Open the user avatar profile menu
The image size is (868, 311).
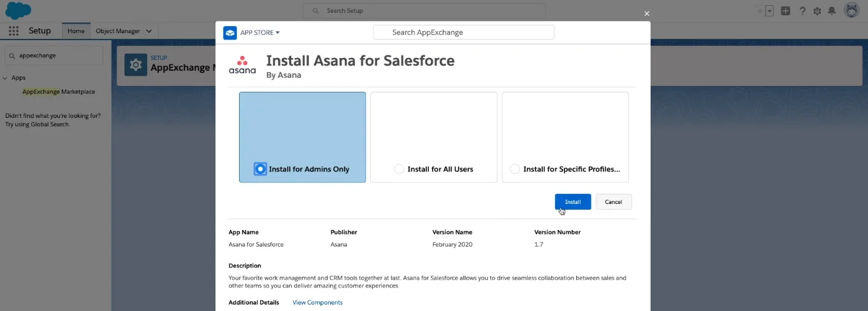click(x=851, y=10)
